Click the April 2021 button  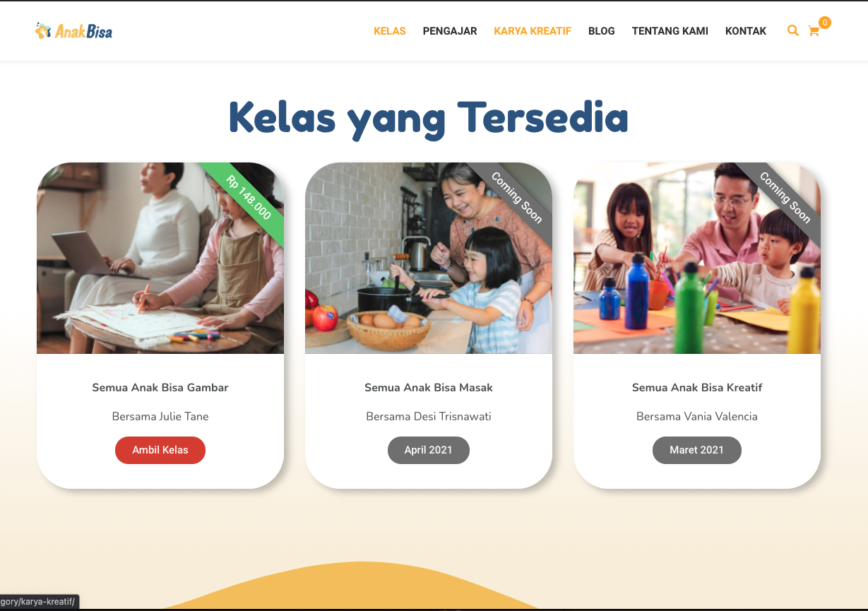pyautogui.click(x=429, y=450)
